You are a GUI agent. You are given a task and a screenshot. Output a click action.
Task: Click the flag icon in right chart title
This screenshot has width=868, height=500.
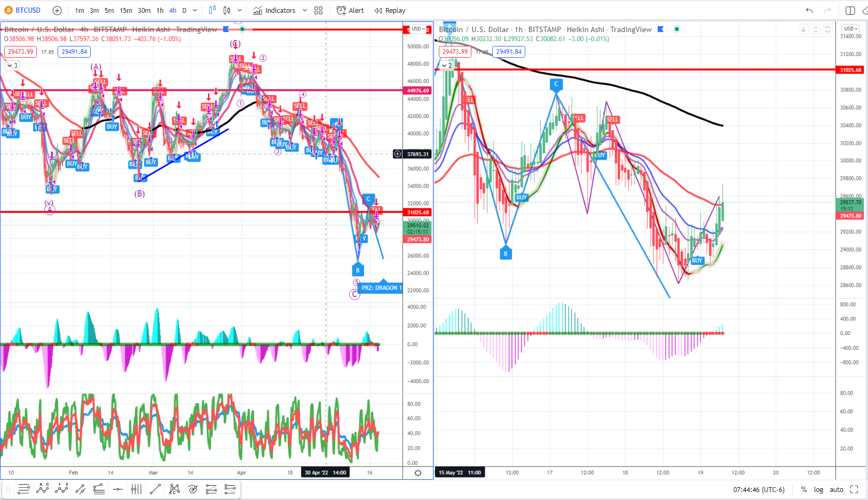661,29
